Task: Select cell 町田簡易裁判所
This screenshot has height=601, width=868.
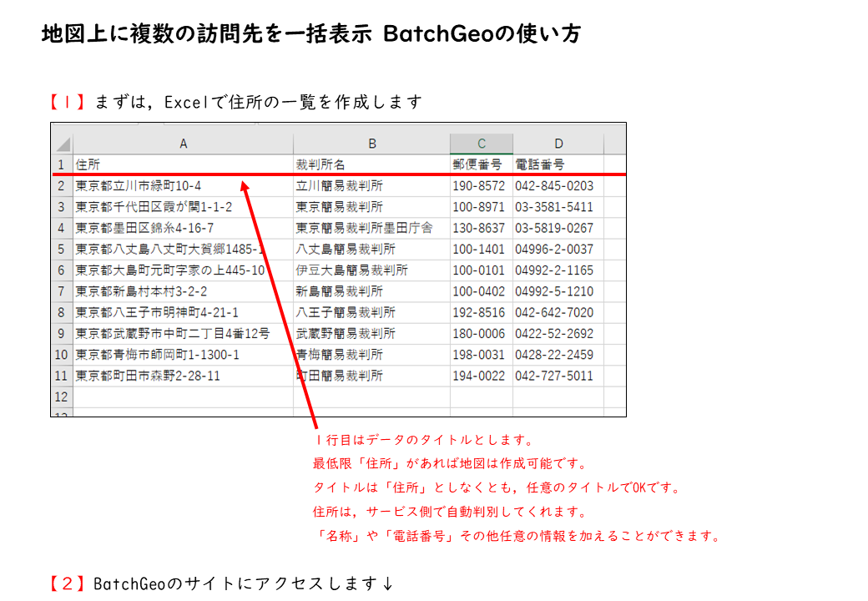Action: click(x=372, y=376)
